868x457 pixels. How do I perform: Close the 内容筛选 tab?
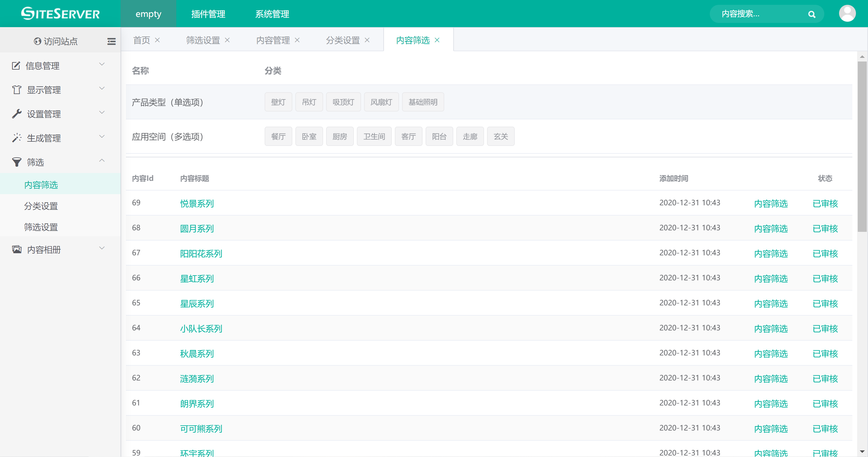[437, 40]
